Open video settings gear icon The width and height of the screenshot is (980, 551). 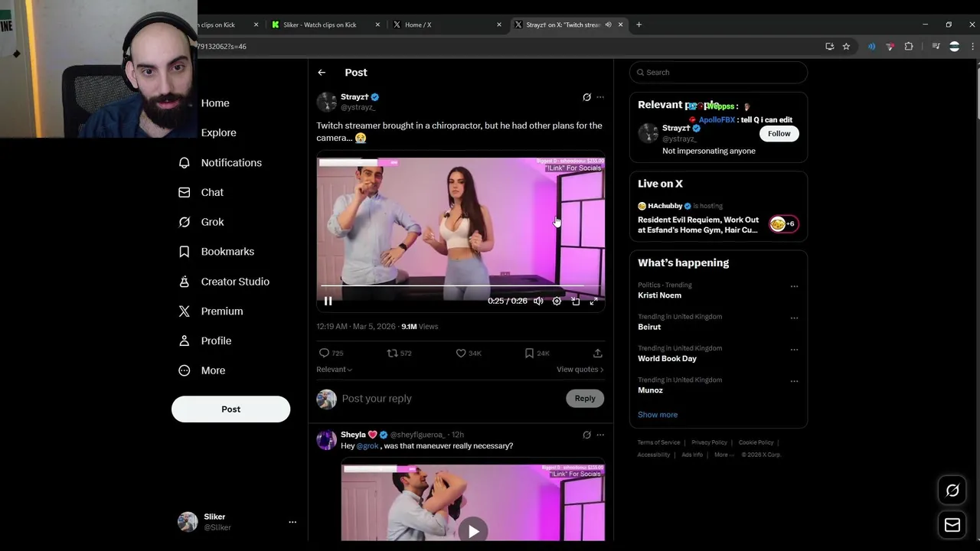point(557,302)
